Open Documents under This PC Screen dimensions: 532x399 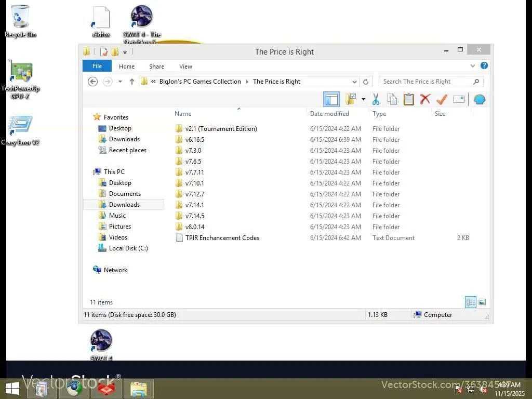(x=125, y=194)
